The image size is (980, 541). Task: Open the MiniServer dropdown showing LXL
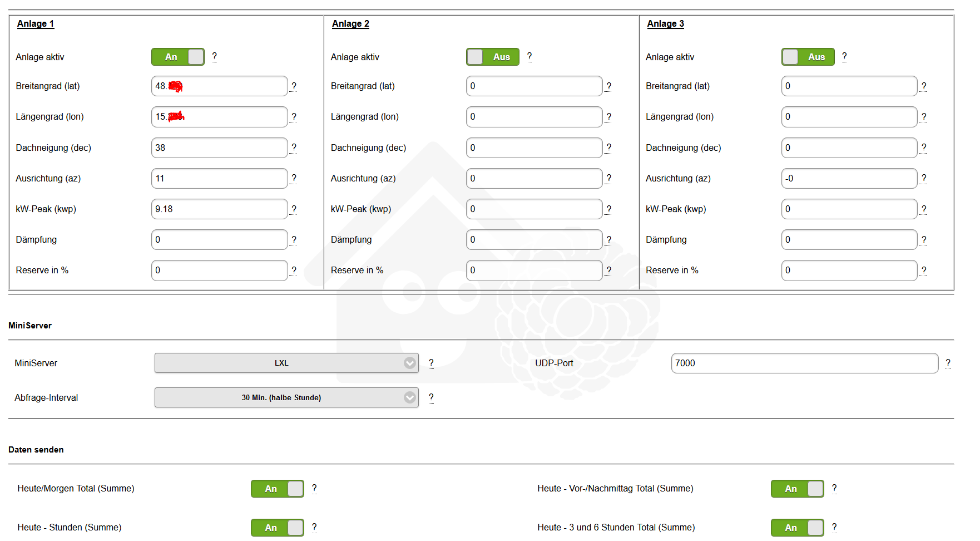point(286,363)
